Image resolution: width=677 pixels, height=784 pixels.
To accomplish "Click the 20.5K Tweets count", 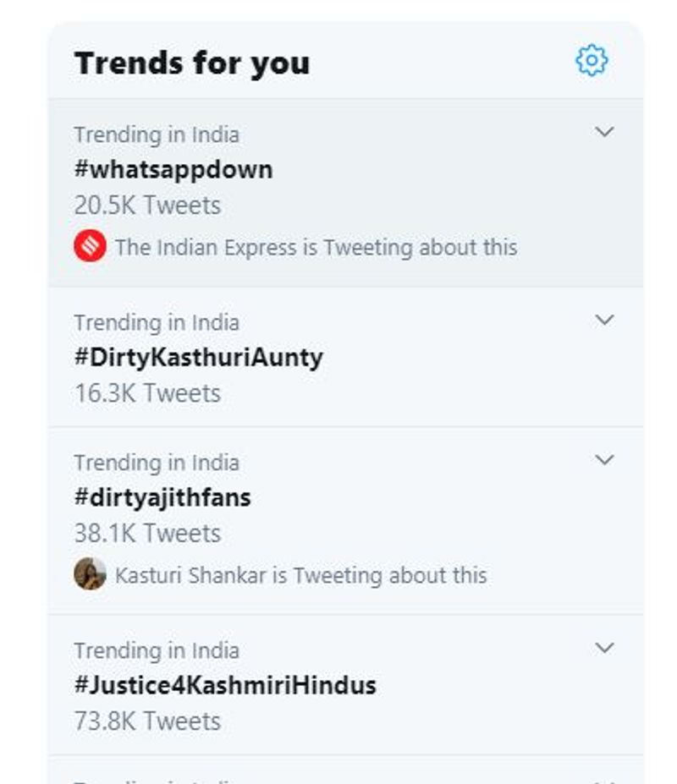I will click(147, 206).
